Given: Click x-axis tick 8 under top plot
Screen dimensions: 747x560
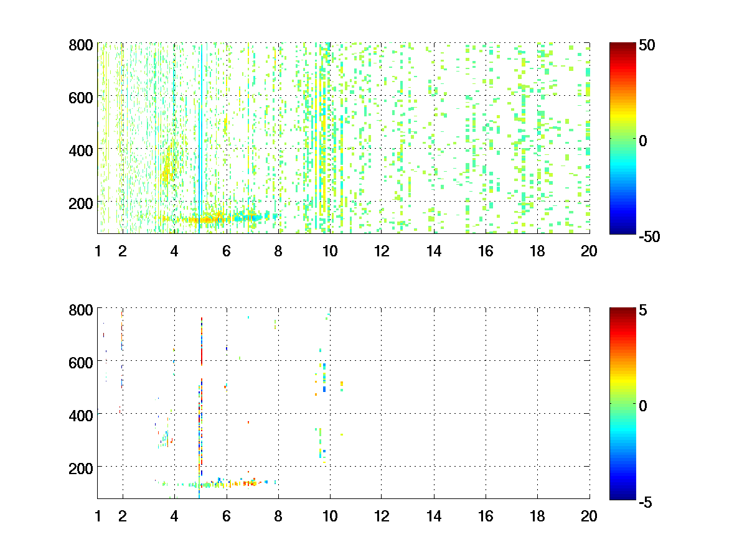Looking at the screenshot, I should click(x=278, y=251).
